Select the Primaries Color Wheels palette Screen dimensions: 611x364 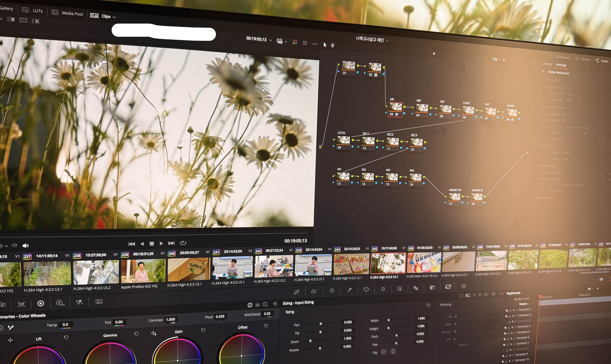(x=41, y=303)
